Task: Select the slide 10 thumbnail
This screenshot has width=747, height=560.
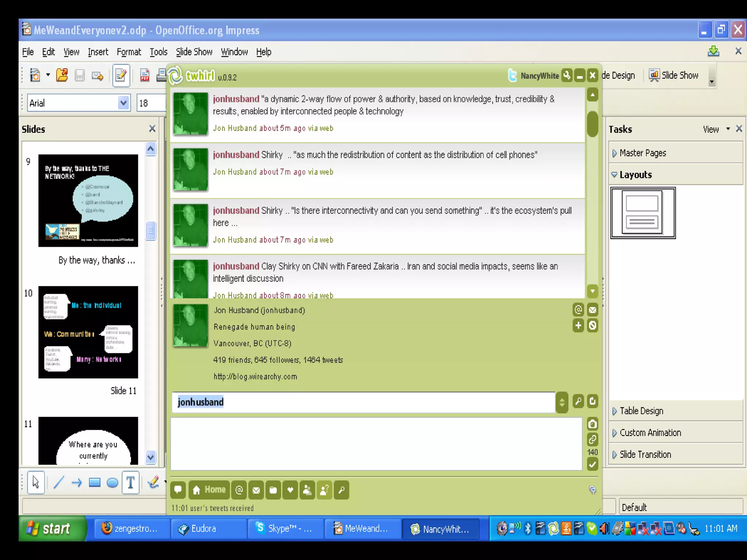Action: pyautogui.click(x=88, y=332)
